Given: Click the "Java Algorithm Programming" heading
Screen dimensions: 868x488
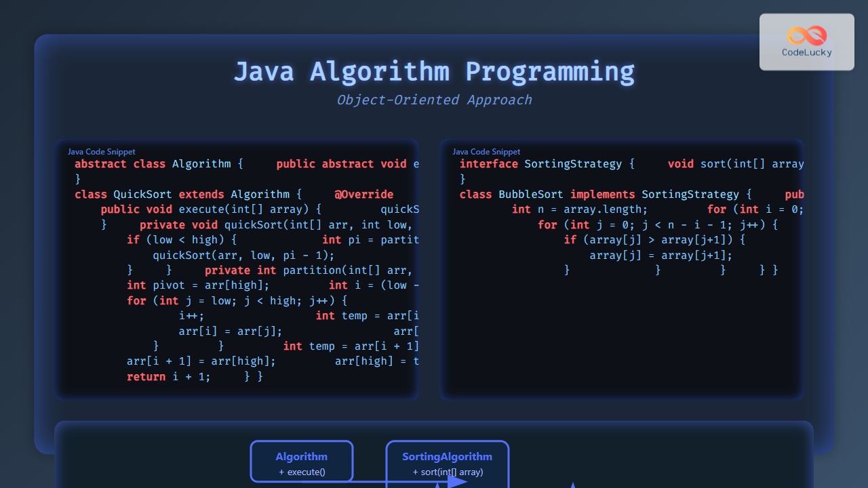Looking at the screenshot, I should pos(434,72).
